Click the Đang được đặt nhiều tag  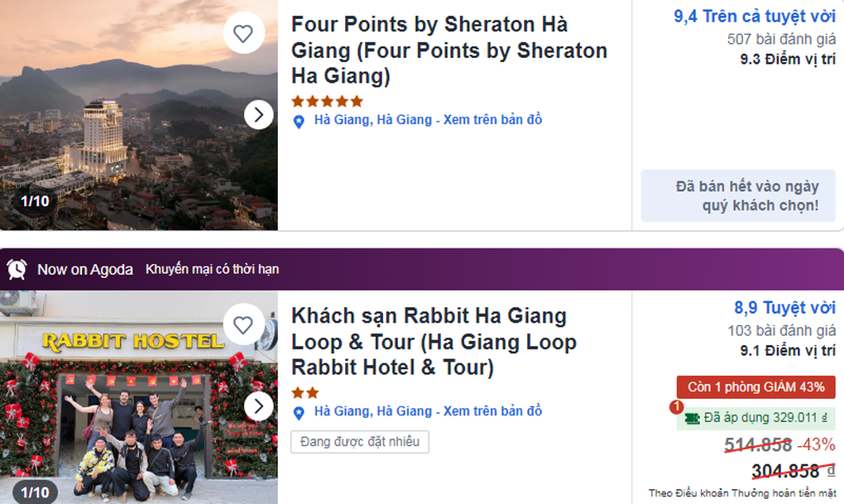click(x=359, y=442)
